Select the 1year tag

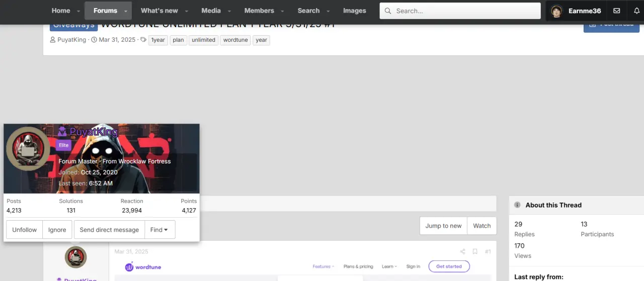158,40
